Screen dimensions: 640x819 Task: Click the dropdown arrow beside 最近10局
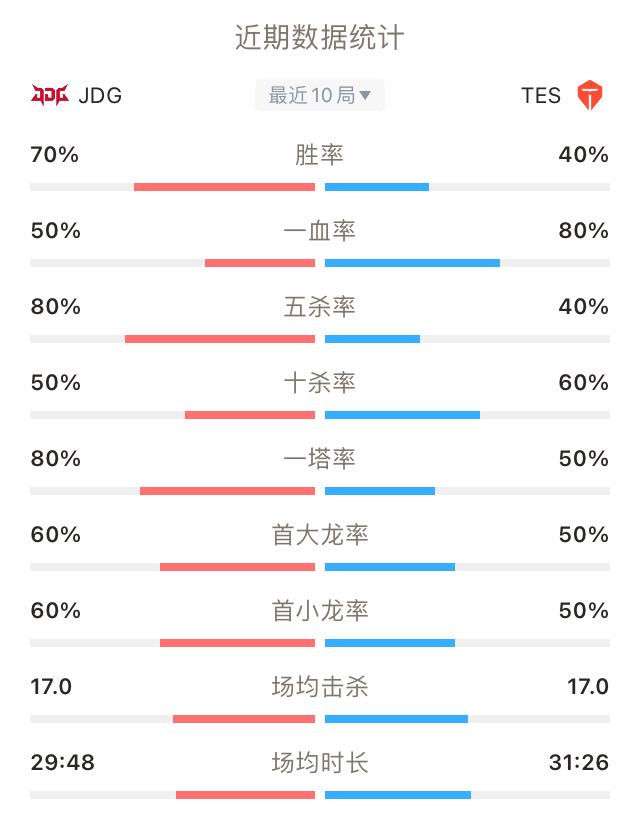[x=365, y=95]
